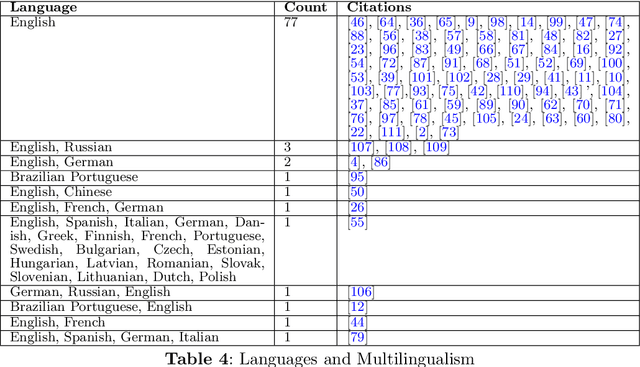Follow citation link 109
640x367 pixels.
pyautogui.click(x=436, y=147)
